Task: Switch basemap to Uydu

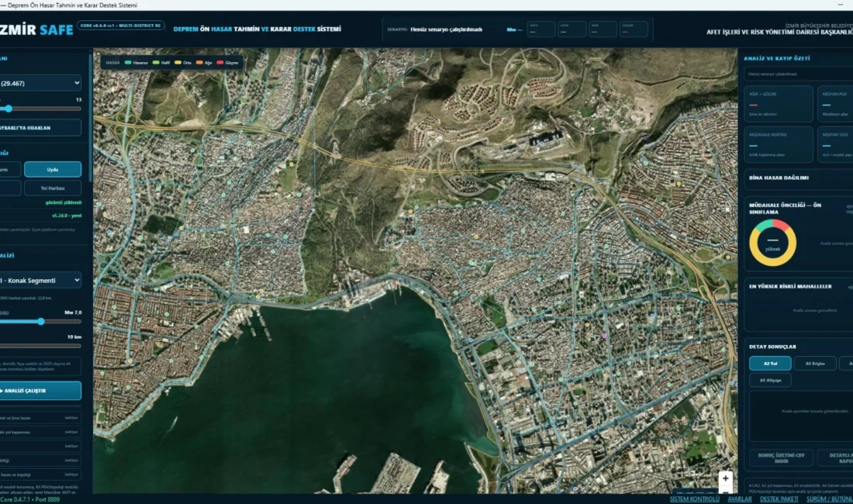Action: [53, 170]
